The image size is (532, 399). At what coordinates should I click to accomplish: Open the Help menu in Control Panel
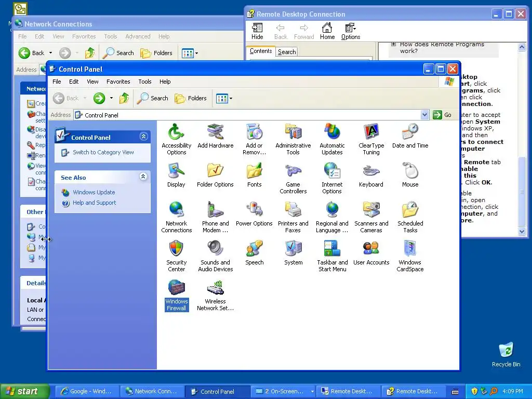point(165,82)
